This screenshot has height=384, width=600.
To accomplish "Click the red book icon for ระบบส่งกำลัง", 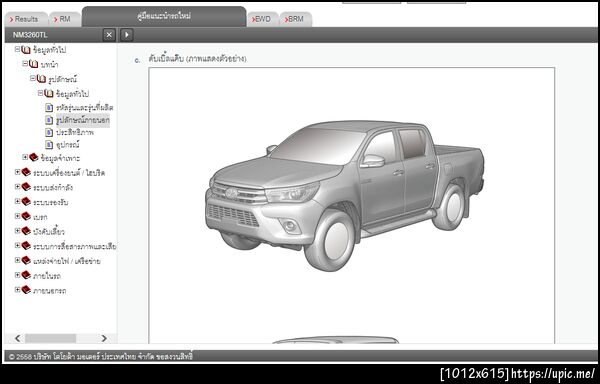I will (26, 187).
